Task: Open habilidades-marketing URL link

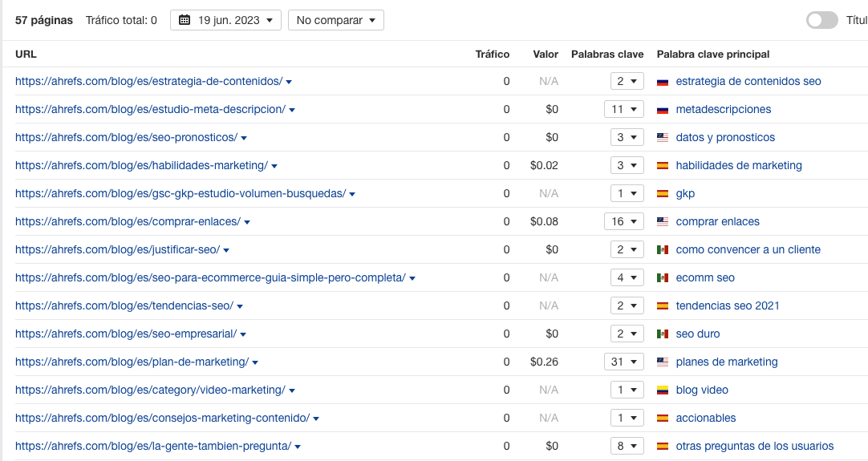Action: [x=142, y=165]
